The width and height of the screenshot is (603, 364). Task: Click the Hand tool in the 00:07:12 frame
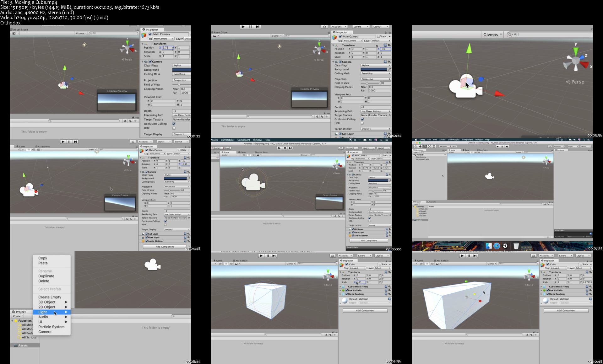coord(416,147)
